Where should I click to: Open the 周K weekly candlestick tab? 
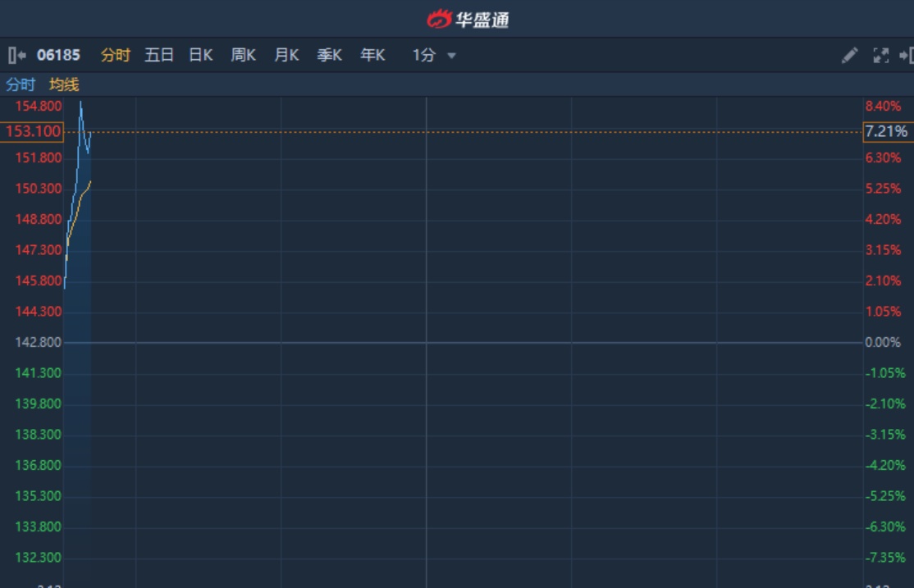pyautogui.click(x=244, y=56)
